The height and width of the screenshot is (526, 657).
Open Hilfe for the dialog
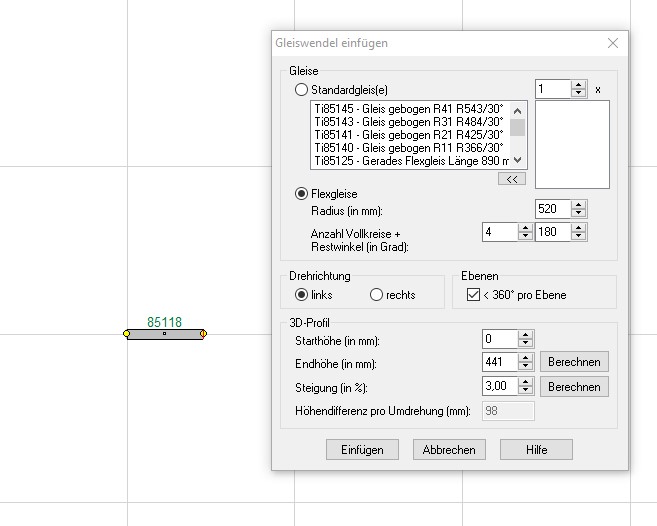[x=536, y=450]
